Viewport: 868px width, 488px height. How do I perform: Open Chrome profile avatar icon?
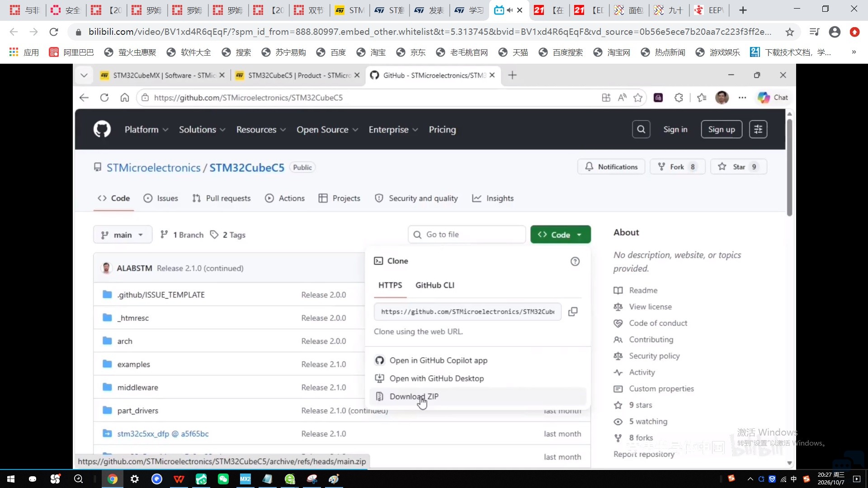(x=835, y=32)
